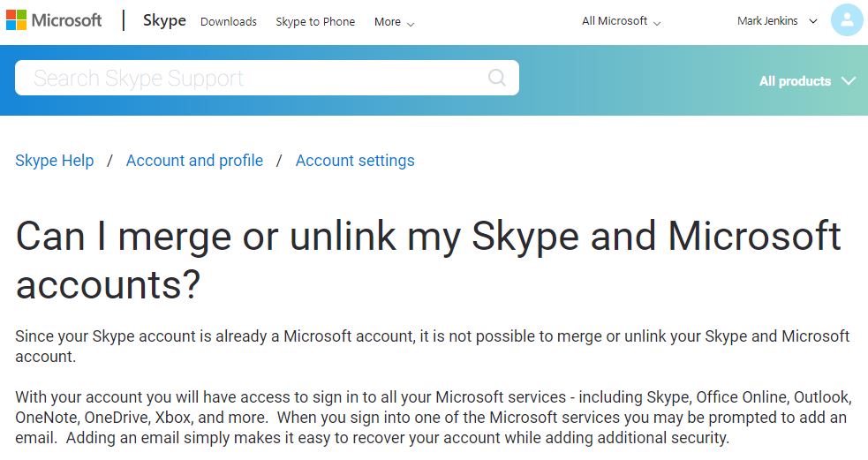Click the paragraph starting 'Since your Skype account'
This screenshot has height=460, width=868.
click(433, 346)
